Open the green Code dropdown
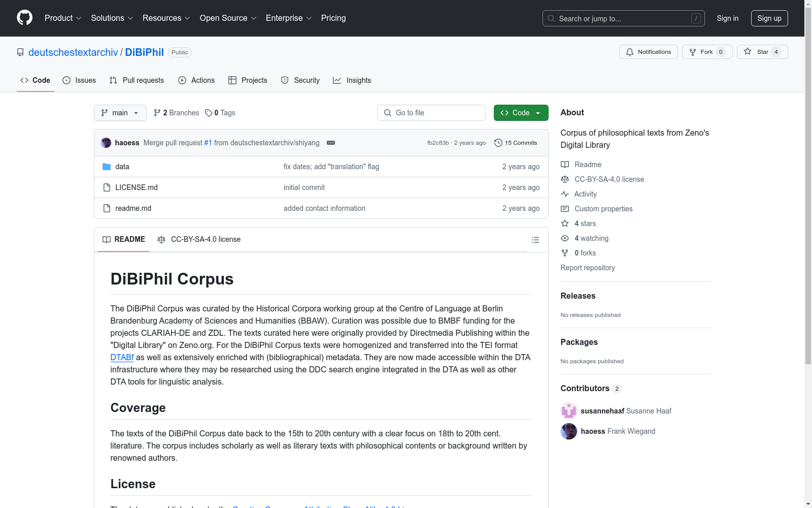 click(521, 113)
